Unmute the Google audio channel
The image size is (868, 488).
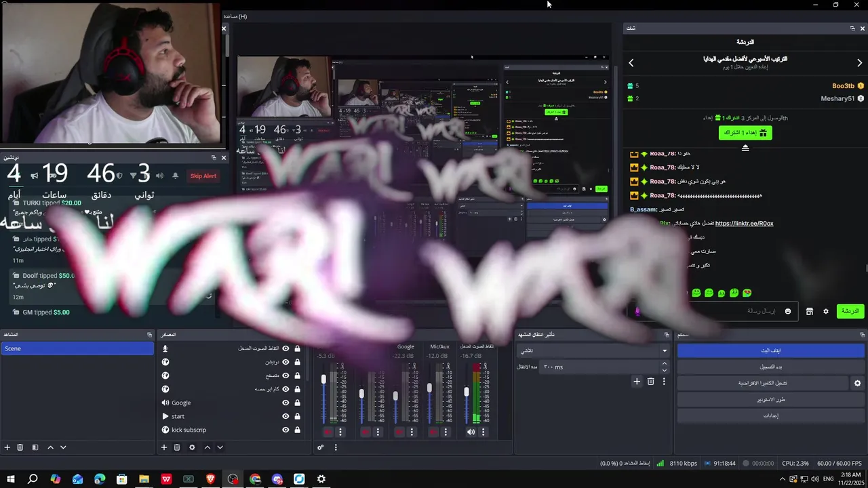pyautogui.click(x=399, y=432)
